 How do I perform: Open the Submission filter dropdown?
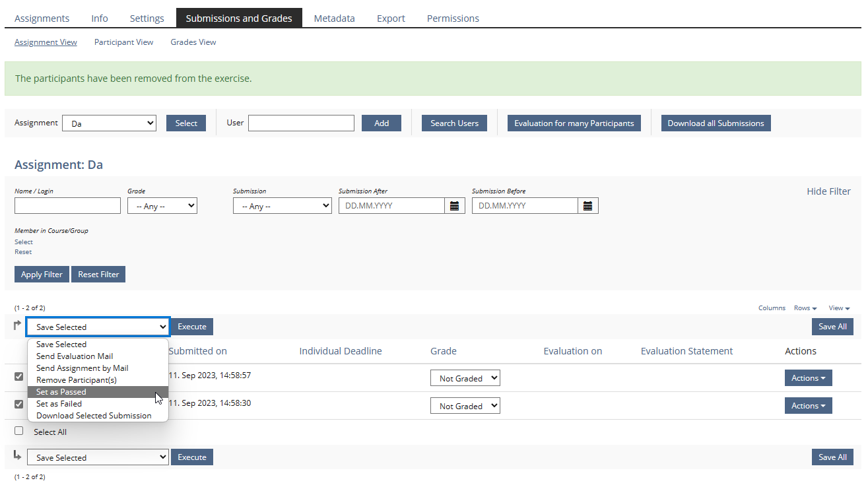(282, 206)
